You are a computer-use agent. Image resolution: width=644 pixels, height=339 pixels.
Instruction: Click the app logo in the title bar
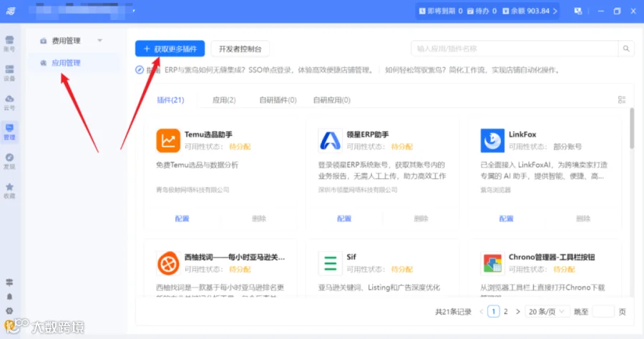click(11, 11)
